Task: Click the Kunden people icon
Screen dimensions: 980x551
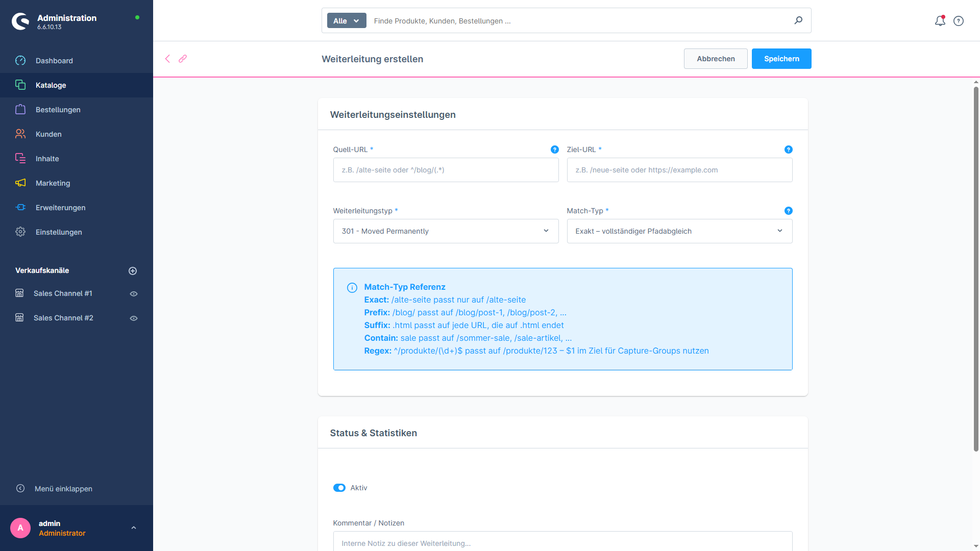Action: coord(20,134)
